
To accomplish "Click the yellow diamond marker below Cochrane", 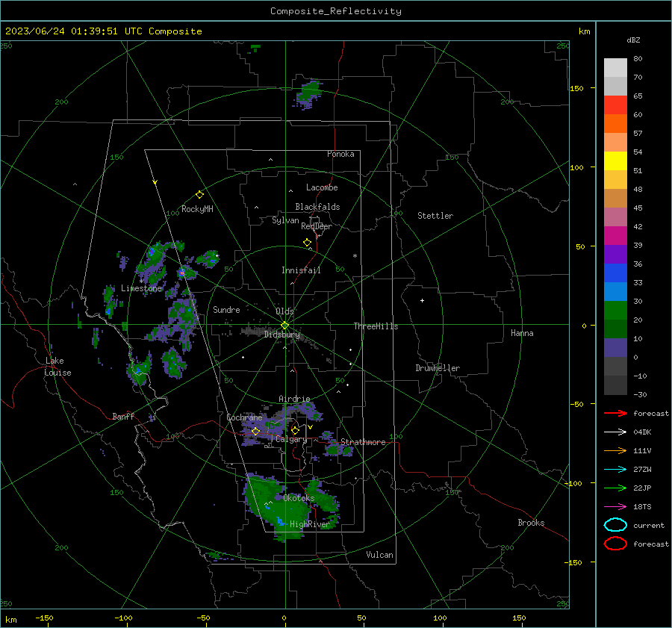I will click(256, 432).
